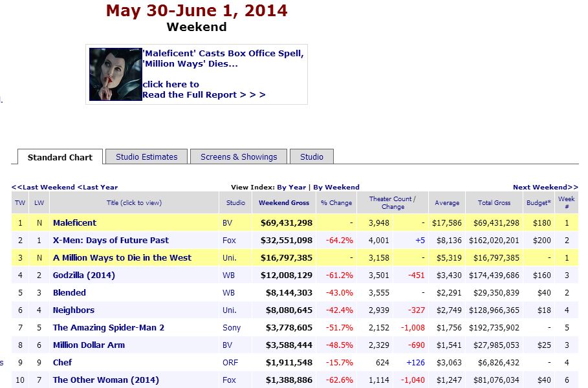
Task: Switch to the Screens & Showings tab
Action: point(239,156)
